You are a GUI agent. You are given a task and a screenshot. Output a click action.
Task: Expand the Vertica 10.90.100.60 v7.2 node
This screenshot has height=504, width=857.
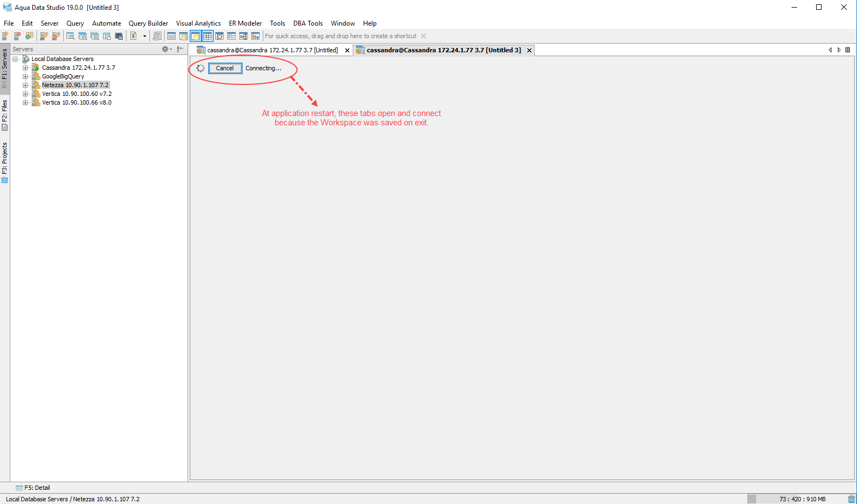25,94
